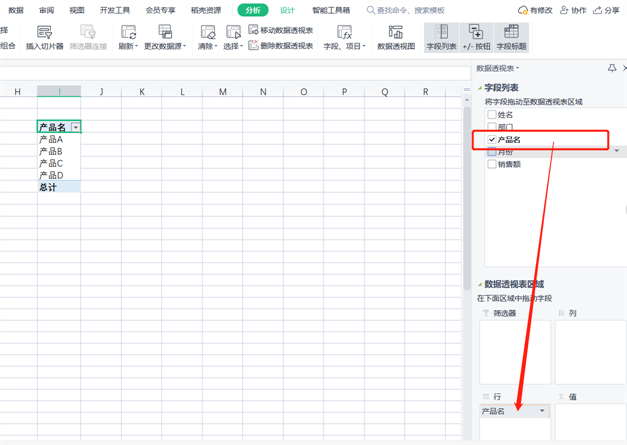
Task: Switch to the 设计 (Design) tab
Action: point(287,10)
